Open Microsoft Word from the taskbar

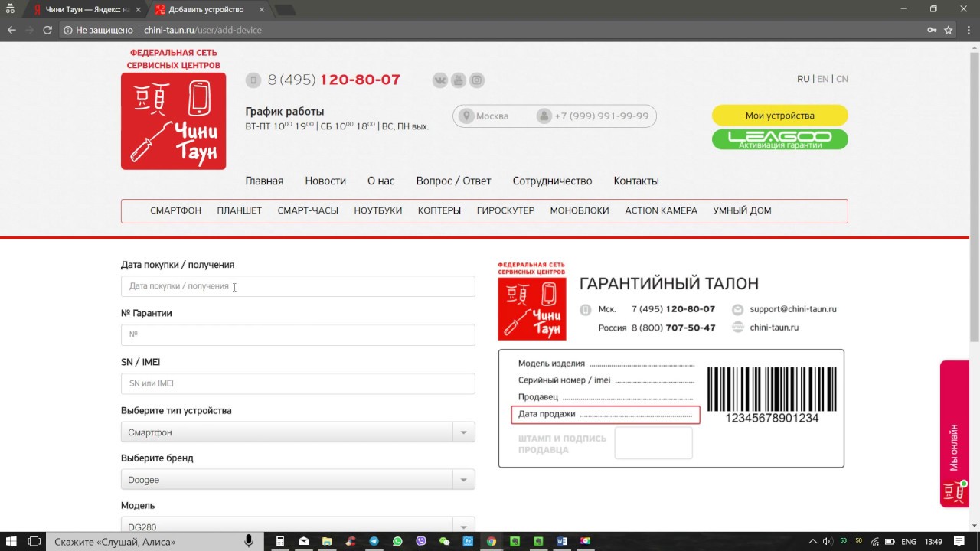[x=562, y=541]
